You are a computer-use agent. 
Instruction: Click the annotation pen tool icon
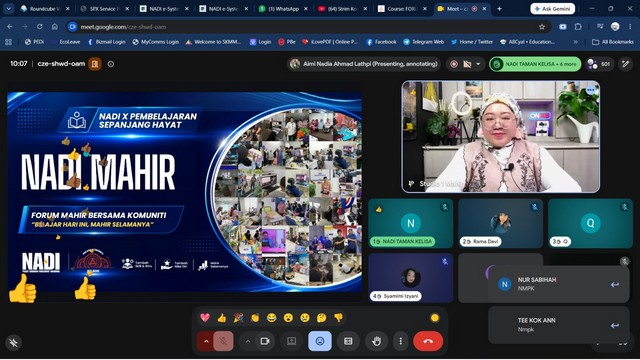[626, 64]
